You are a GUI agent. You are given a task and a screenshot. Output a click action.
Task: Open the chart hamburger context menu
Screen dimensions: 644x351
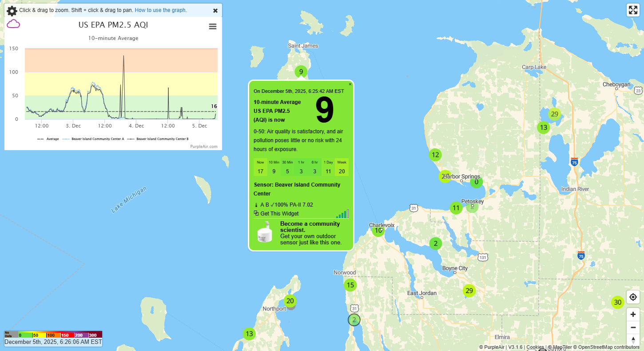(x=213, y=27)
